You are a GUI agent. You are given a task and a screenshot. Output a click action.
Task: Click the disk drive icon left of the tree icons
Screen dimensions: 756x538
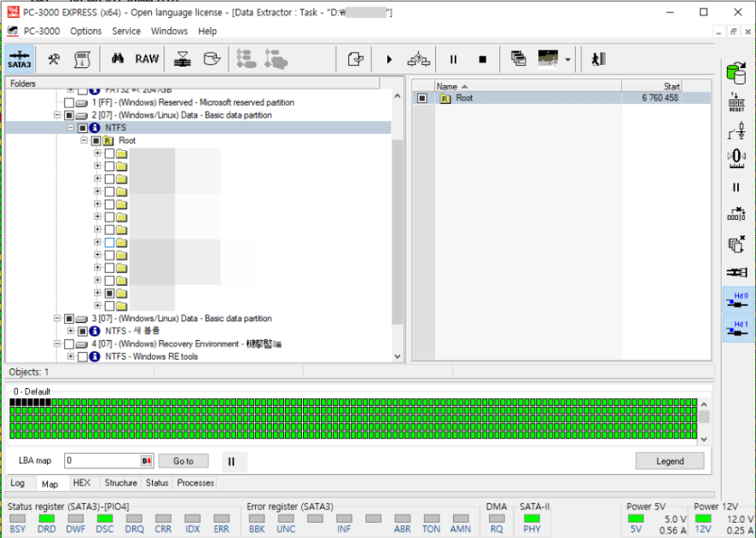[x=212, y=59]
